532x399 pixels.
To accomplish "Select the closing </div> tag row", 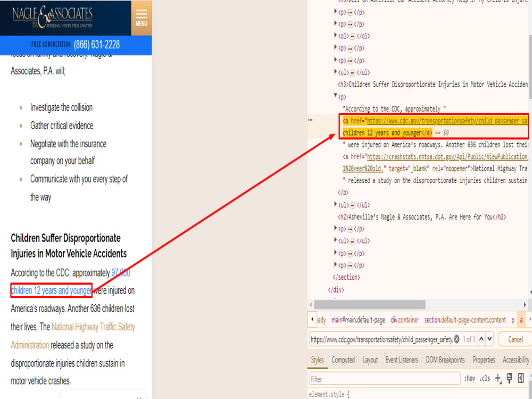I will pos(336,290).
